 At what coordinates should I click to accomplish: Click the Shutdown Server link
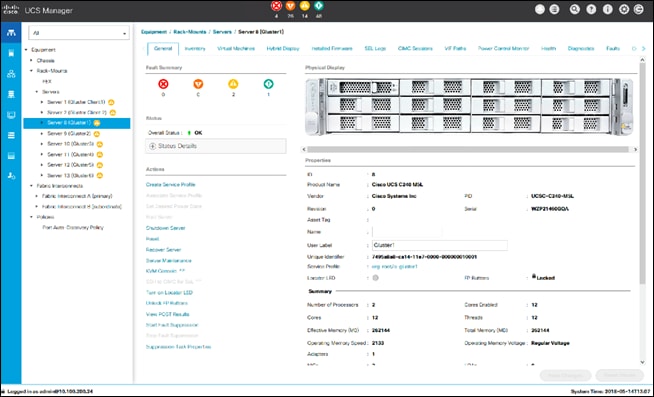pos(166,228)
